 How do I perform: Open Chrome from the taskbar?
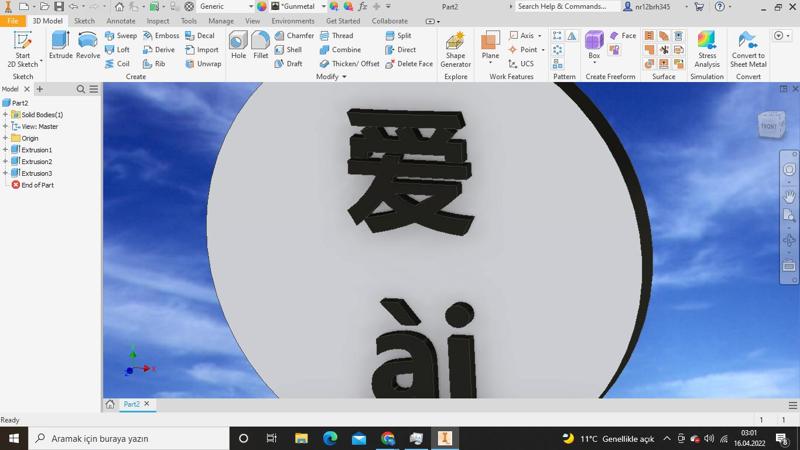pos(388,438)
